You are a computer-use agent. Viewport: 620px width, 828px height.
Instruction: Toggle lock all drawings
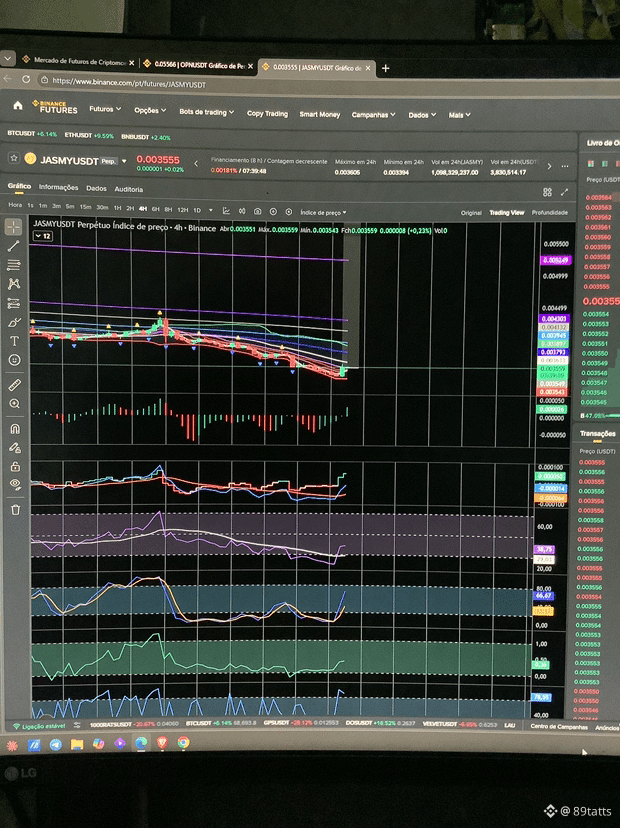coord(15,466)
